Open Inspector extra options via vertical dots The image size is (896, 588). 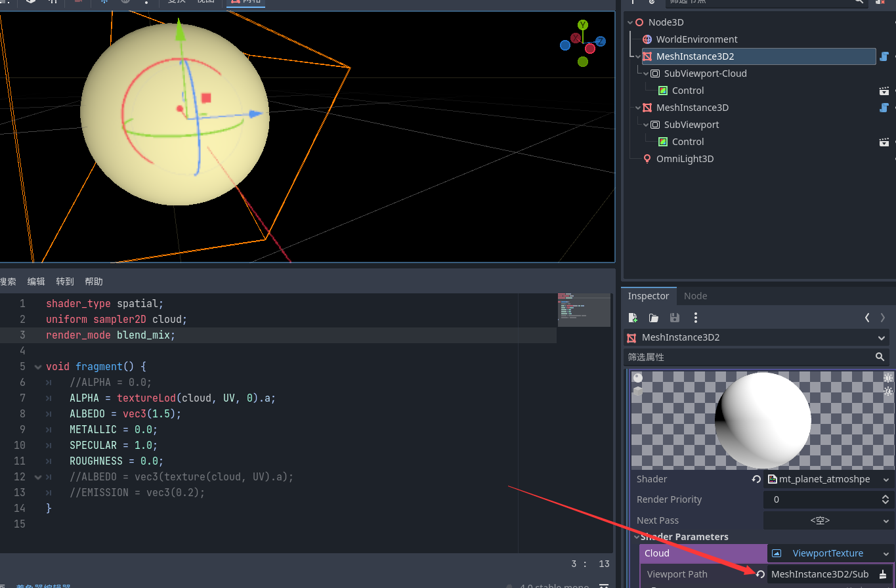(x=695, y=318)
